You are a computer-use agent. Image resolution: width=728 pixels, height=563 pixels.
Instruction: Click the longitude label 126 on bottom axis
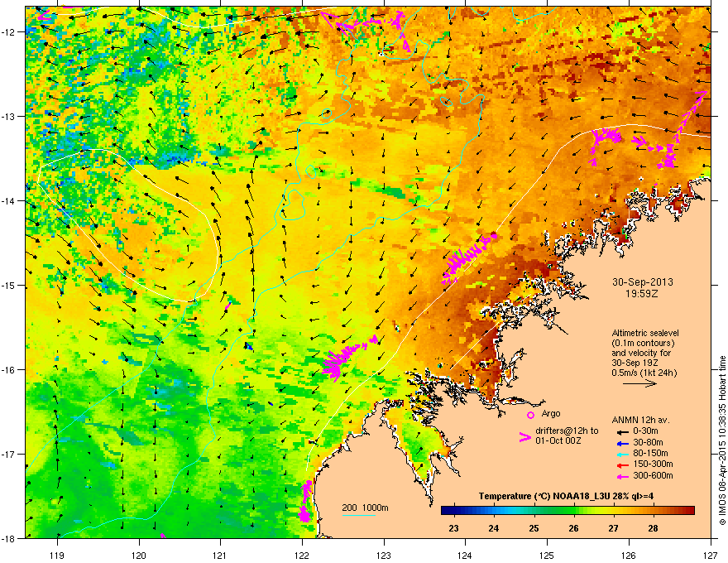[629, 555]
